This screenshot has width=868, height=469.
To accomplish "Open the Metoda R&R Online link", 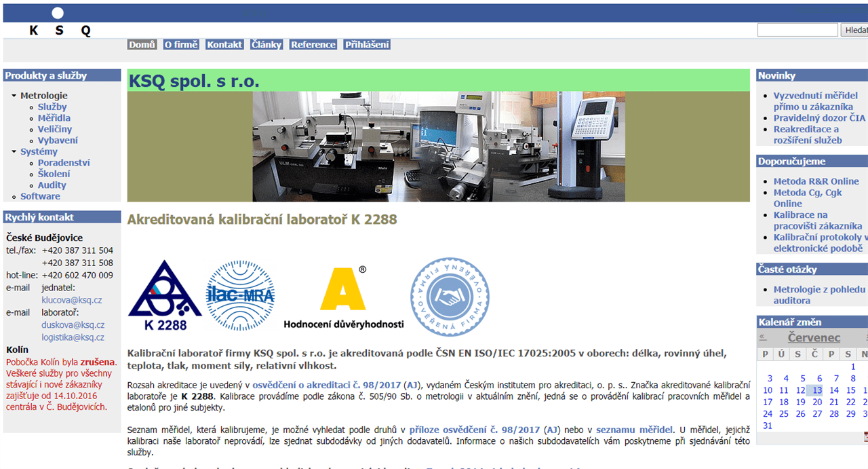I will click(816, 181).
